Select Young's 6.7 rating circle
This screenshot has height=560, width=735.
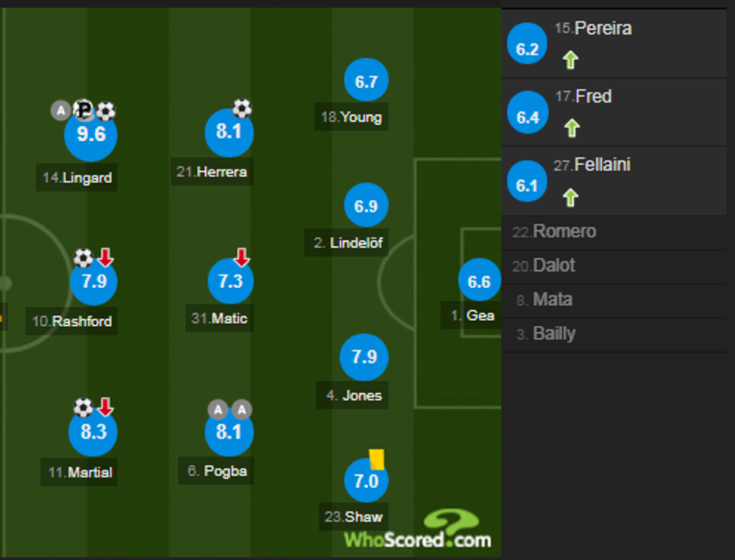pyautogui.click(x=365, y=80)
